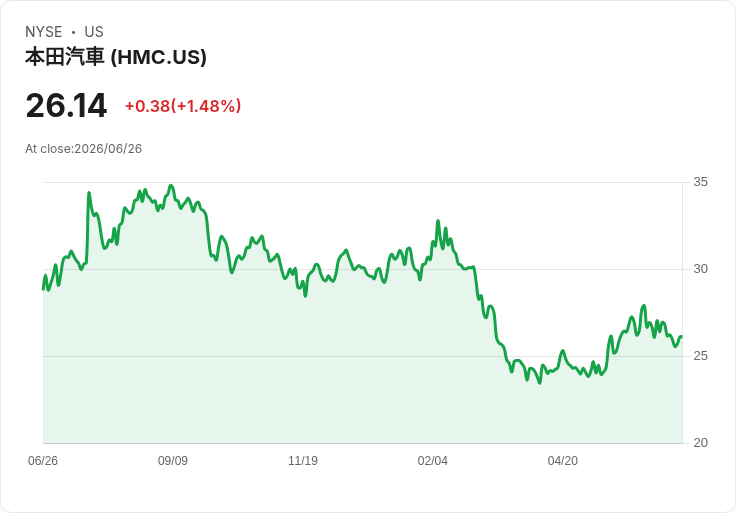Click the 20 price axis label
Viewport: 736px width, 513px height.
click(x=700, y=443)
